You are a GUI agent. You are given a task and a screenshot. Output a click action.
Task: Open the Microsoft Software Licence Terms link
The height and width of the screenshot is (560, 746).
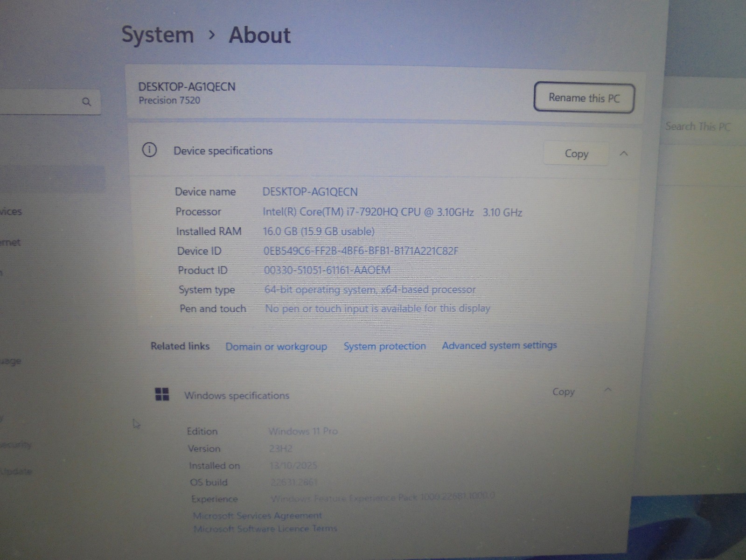tap(265, 528)
